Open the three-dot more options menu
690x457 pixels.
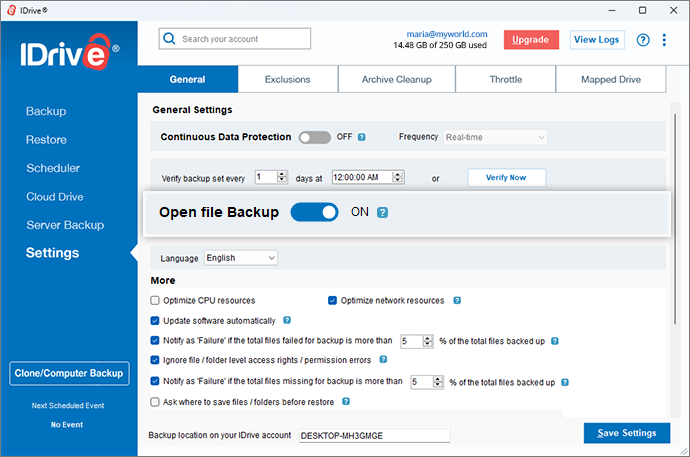pos(664,40)
